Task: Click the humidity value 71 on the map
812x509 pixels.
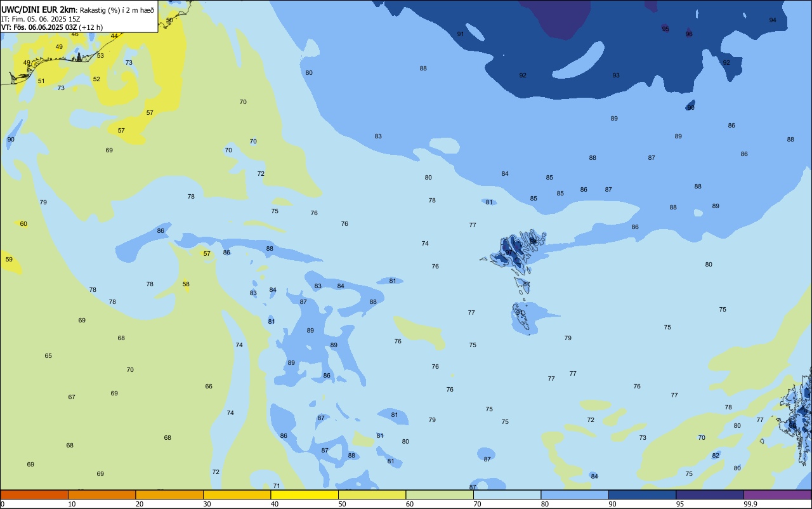Action: (277, 486)
